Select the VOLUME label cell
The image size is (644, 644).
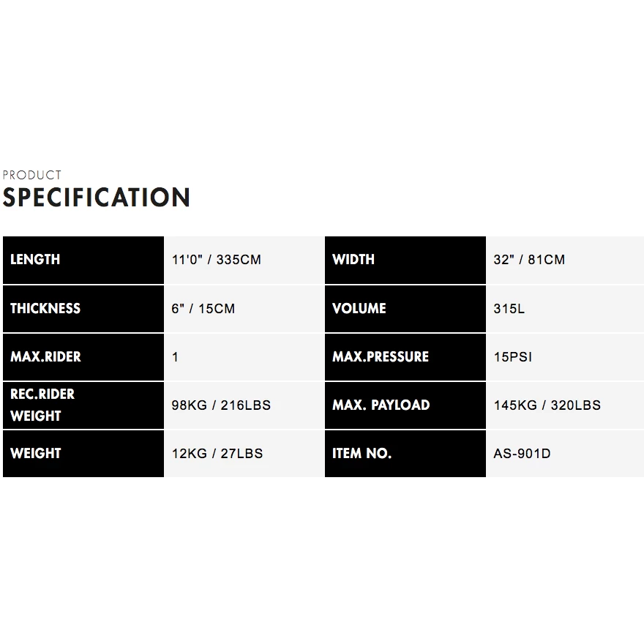[x=405, y=308]
